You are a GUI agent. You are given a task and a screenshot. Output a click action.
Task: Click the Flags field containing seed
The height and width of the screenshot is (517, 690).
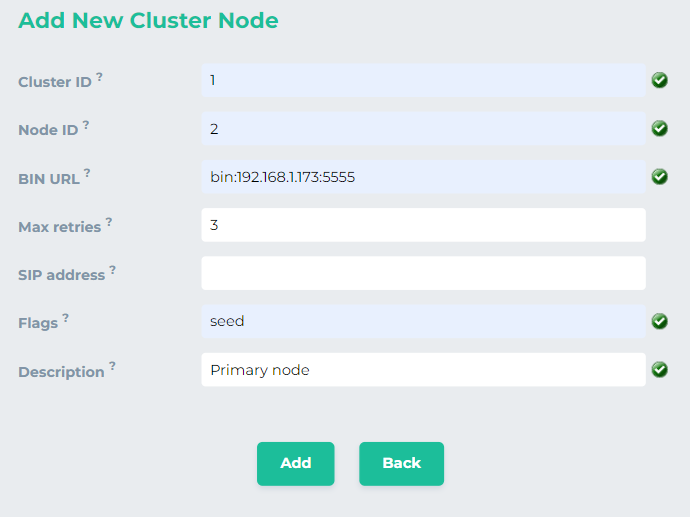coord(423,321)
